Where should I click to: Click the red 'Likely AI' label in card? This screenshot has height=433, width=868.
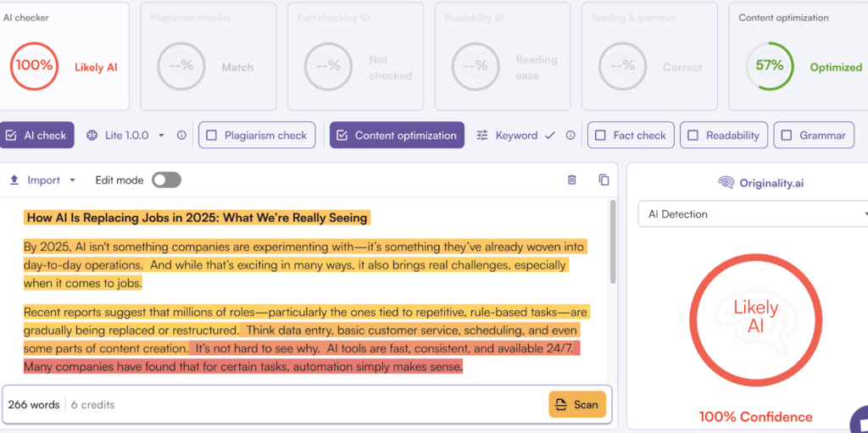(x=97, y=68)
